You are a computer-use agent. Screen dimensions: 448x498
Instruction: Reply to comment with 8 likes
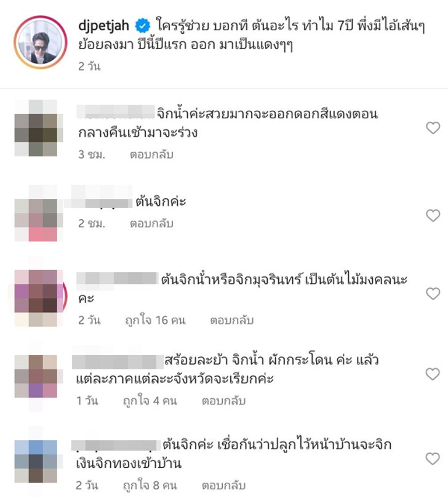223,485
